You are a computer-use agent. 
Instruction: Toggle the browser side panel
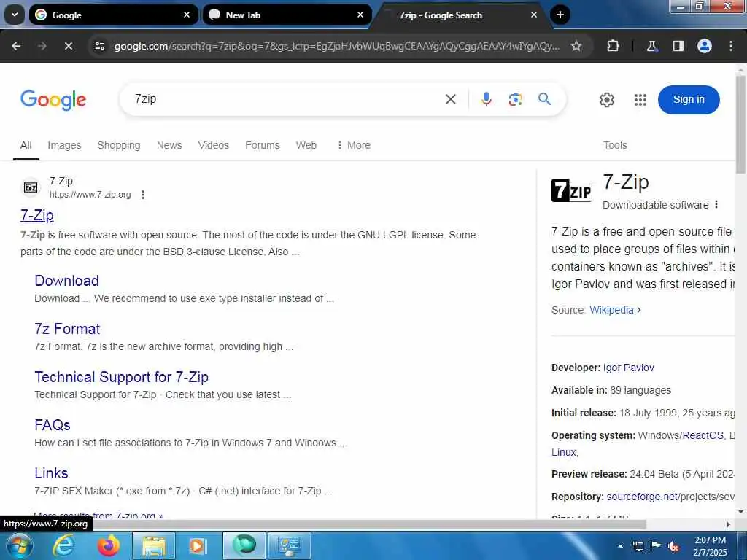click(678, 46)
